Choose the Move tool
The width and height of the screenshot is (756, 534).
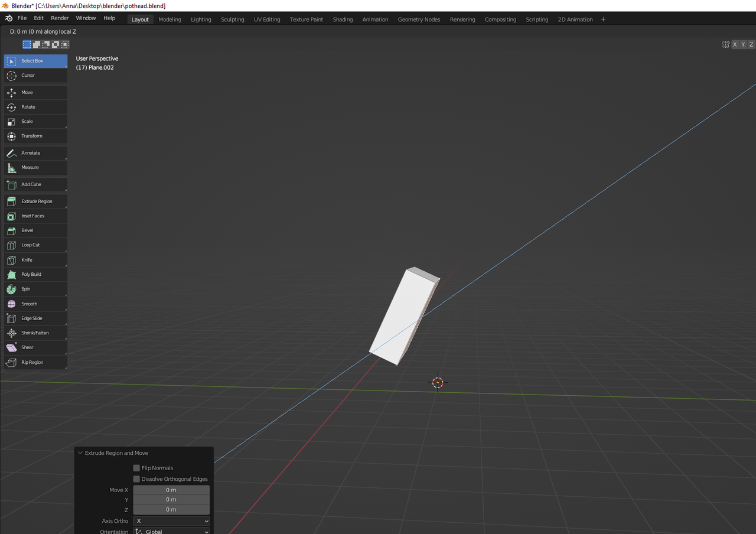click(35, 93)
